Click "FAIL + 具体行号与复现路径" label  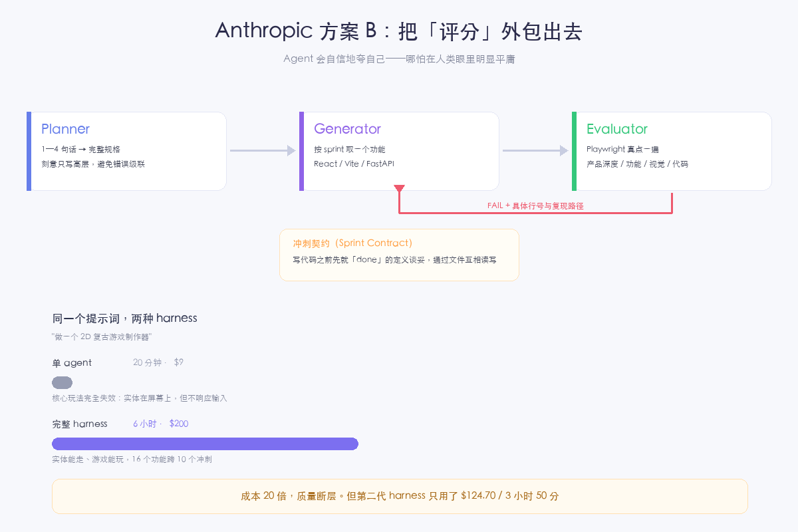pyautogui.click(x=535, y=206)
